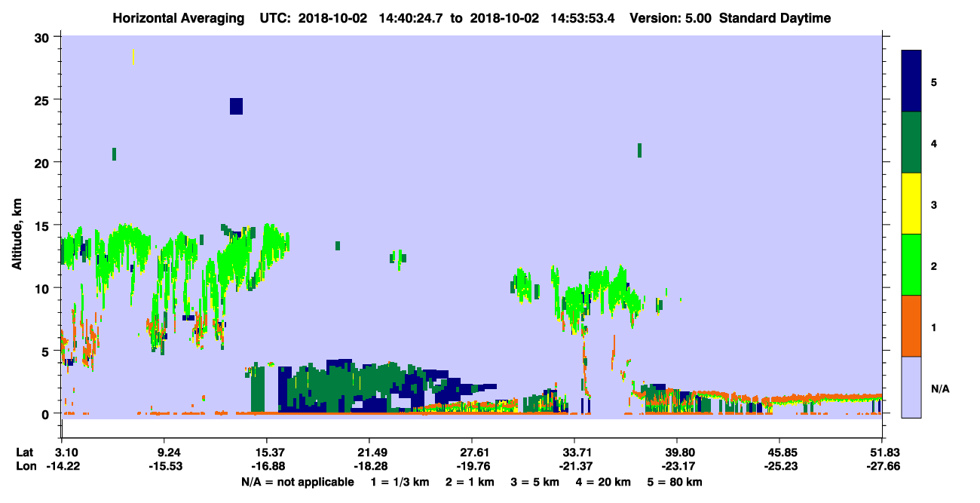This screenshot has height=503, width=980.
Task: Click the lavender N/A colorbar segment
Action: tap(911, 387)
